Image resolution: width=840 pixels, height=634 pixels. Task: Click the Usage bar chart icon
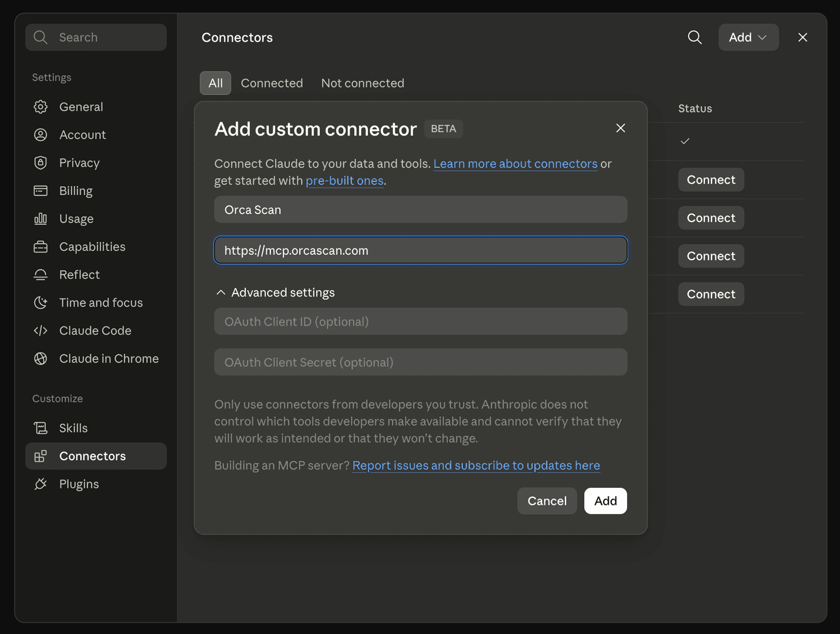[40, 219]
